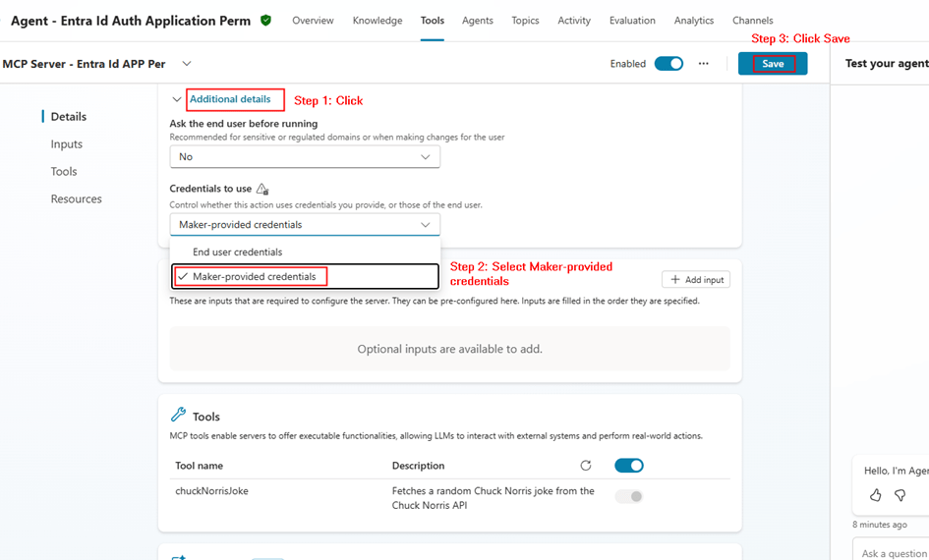The width and height of the screenshot is (929, 560).
Task: Open the Credentials to use dropdown
Action: 305,225
